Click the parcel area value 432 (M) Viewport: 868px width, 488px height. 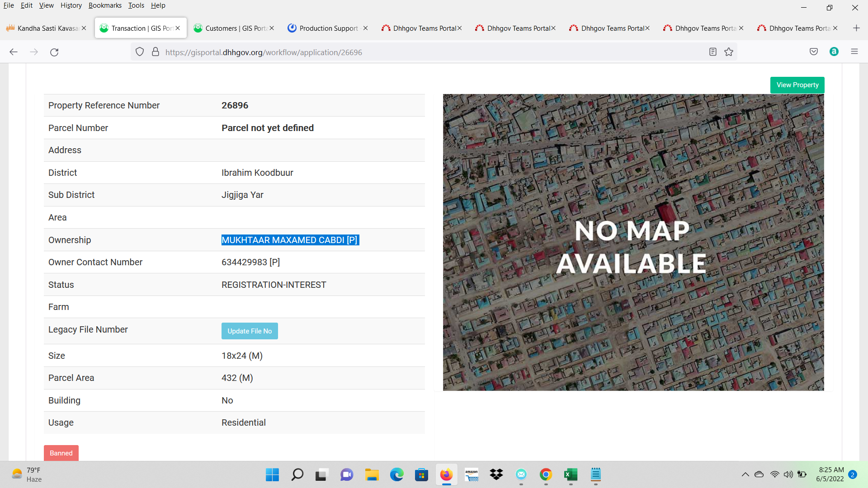coord(237,378)
